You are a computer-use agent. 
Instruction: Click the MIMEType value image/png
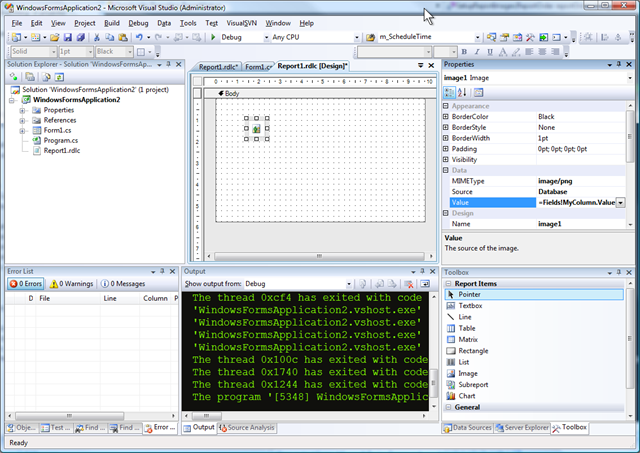click(x=555, y=181)
